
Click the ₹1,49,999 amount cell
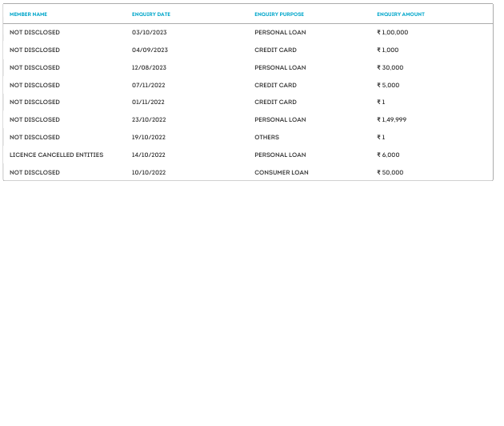392,120
